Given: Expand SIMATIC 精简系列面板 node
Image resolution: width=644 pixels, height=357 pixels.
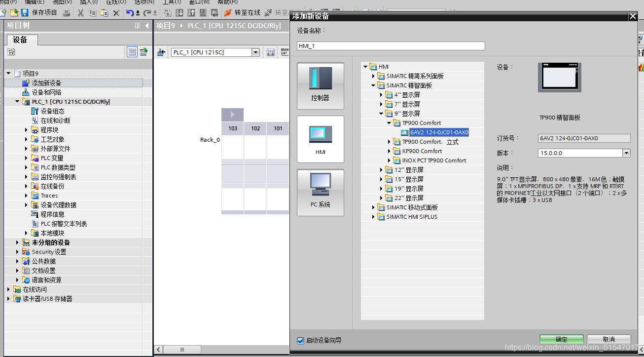Looking at the screenshot, I should pos(373,76).
